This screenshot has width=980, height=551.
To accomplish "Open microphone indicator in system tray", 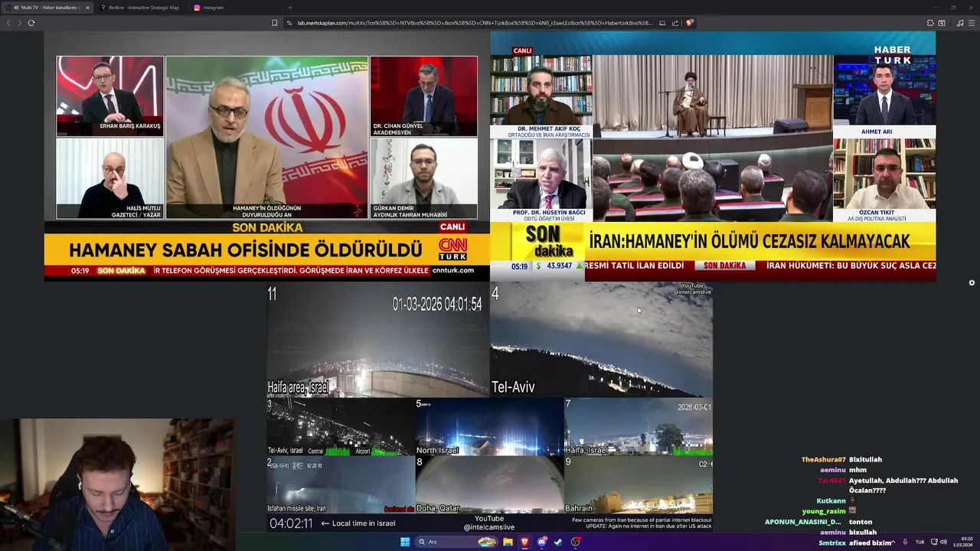I will tap(905, 542).
